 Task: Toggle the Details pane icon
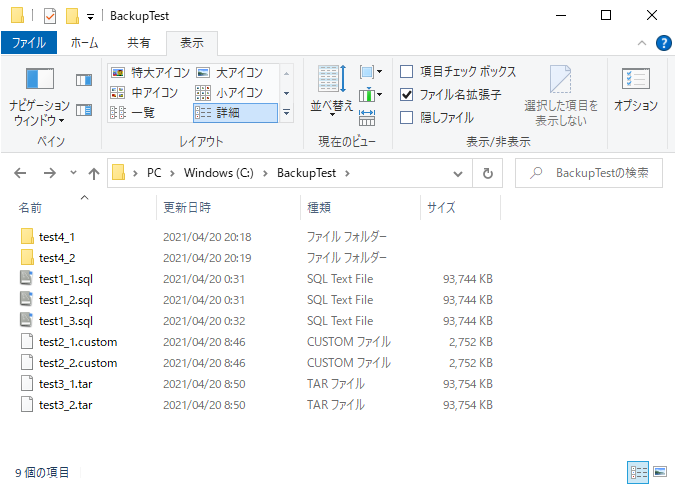tap(84, 110)
